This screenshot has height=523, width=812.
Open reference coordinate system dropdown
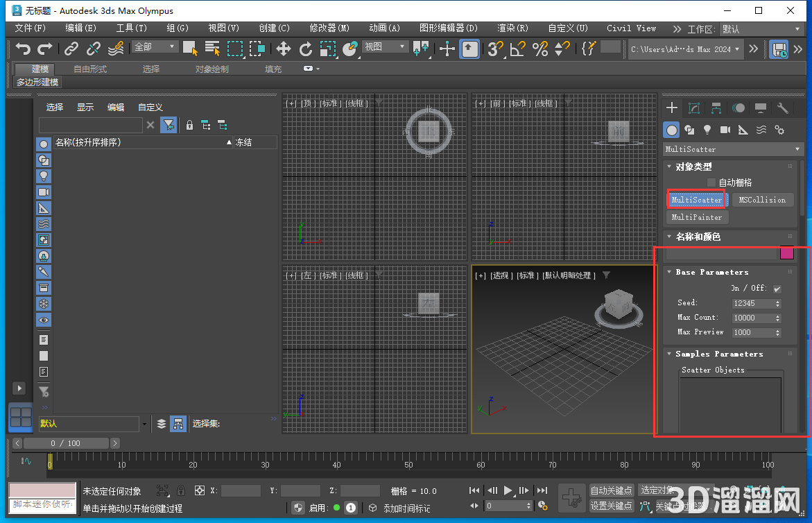tap(385, 47)
